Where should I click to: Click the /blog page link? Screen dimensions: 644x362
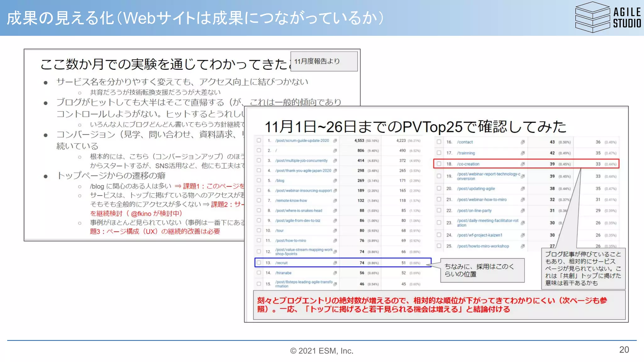pyautogui.click(x=280, y=181)
